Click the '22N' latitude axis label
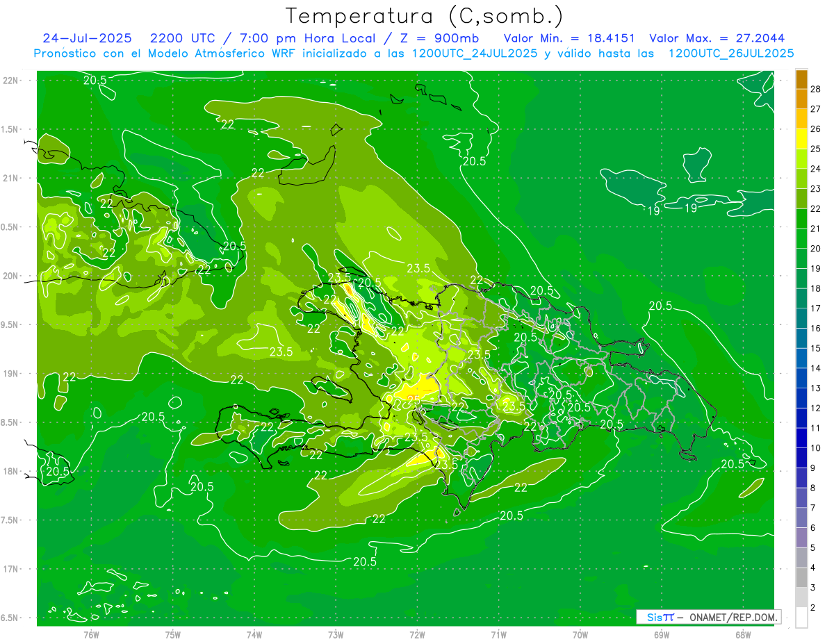This screenshot has width=834, height=644. (x=10, y=80)
